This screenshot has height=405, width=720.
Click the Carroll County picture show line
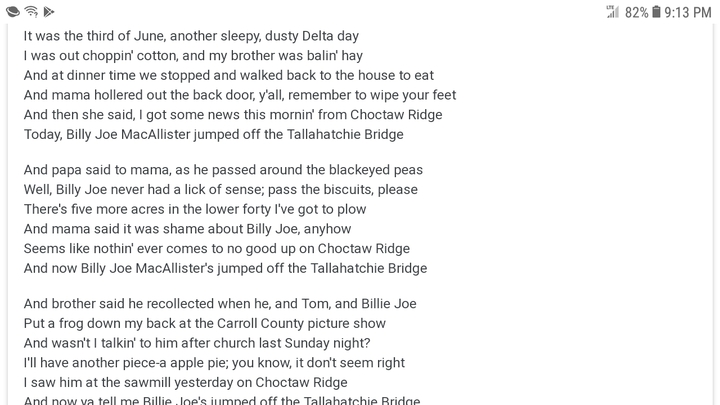coord(204,324)
